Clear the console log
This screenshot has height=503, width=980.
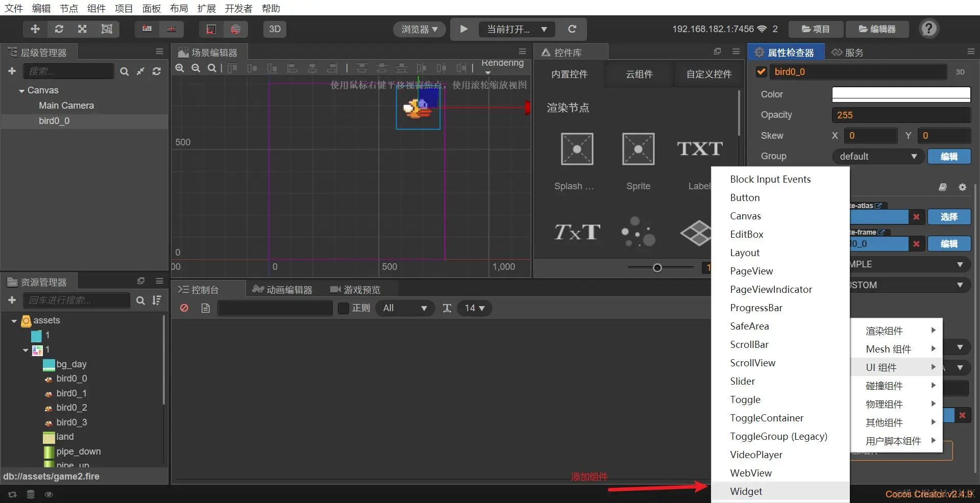(184, 308)
